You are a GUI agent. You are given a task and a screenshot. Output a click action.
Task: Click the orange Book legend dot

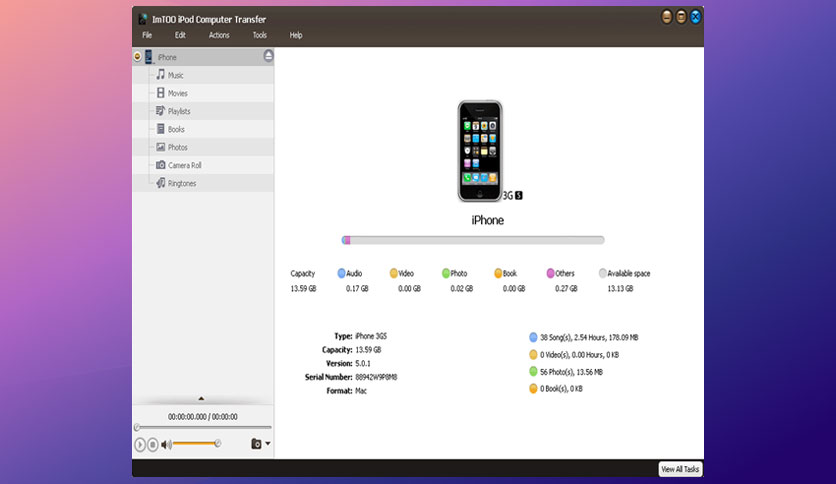pos(498,273)
